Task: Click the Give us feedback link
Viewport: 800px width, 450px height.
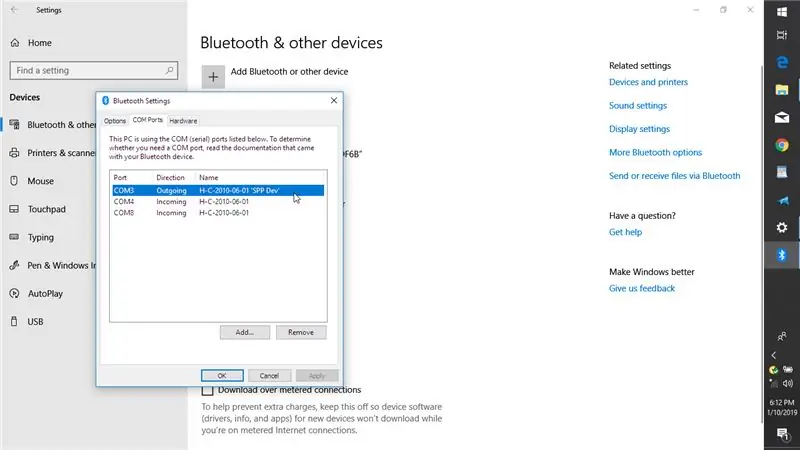Action: [x=641, y=288]
